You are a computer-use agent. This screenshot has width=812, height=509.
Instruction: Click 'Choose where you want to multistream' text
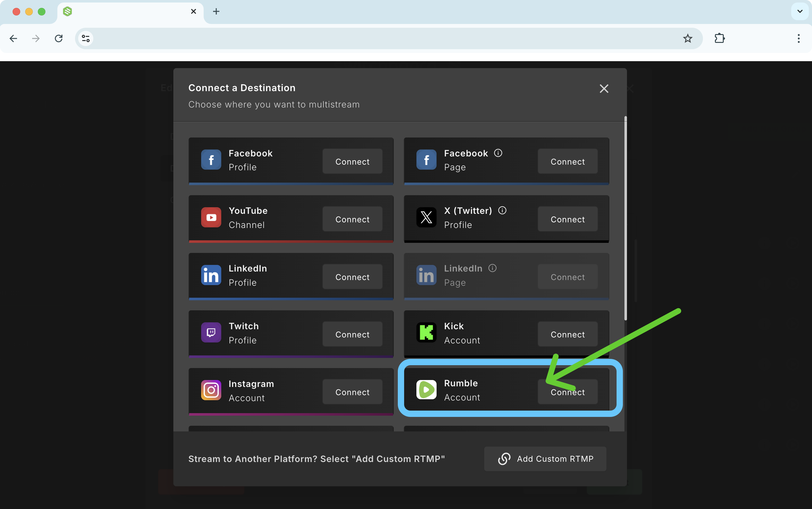pyautogui.click(x=274, y=105)
